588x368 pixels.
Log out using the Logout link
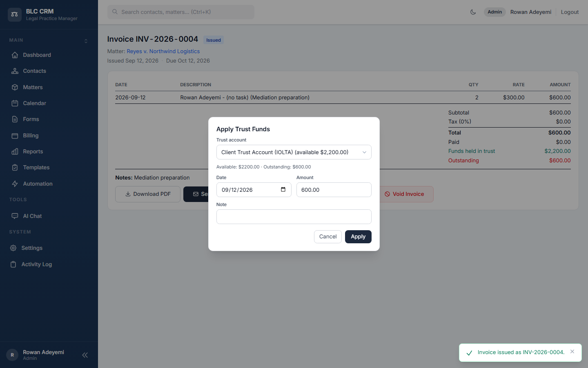570,12
